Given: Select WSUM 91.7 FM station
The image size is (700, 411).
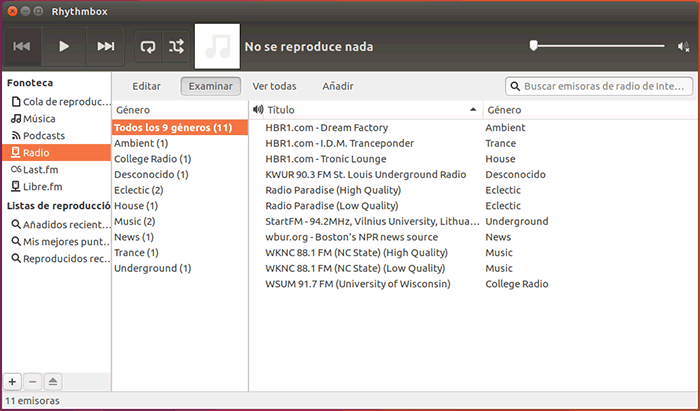Looking at the screenshot, I should (473, 284).
